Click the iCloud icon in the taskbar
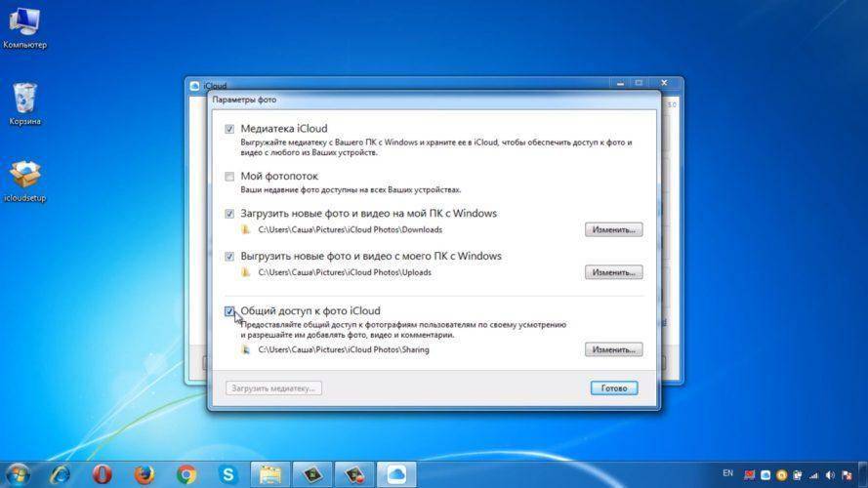Screen dimensions: 868x488 point(395,474)
